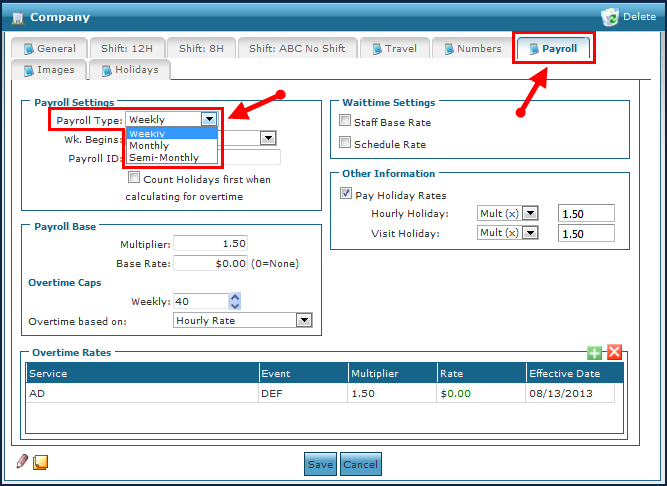Increase Weekly overtime cap with up arrow
Image resolution: width=667 pixels, height=486 pixels.
click(235, 297)
